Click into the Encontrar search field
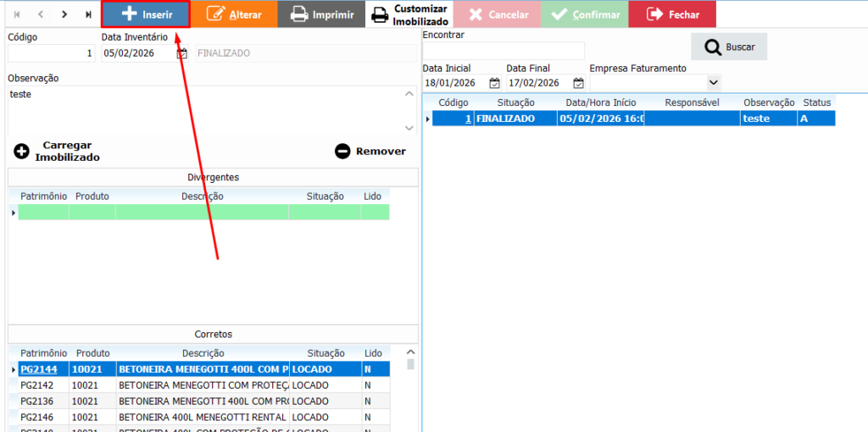 (x=504, y=52)
